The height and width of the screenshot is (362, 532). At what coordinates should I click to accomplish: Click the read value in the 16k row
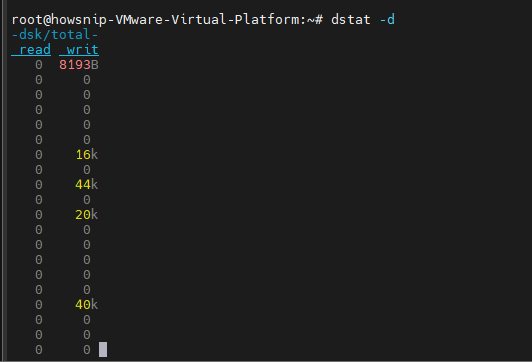pyautogui.click(x=39, y=155)
